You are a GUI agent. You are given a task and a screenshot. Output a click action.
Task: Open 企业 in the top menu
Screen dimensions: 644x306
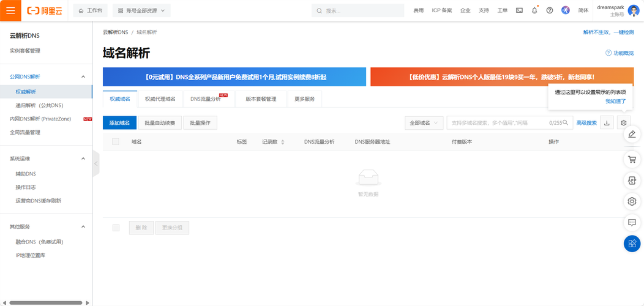tap(465, 10)
